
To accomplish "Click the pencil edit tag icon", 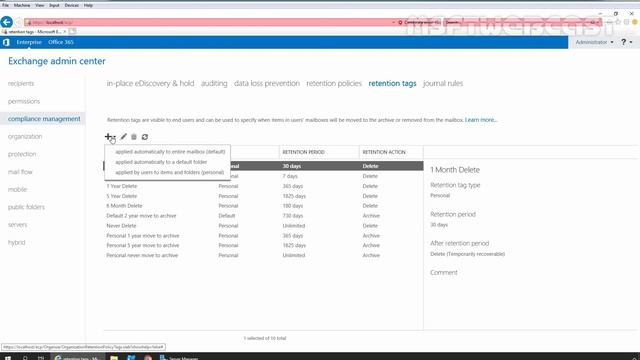I will pos(124,137).
